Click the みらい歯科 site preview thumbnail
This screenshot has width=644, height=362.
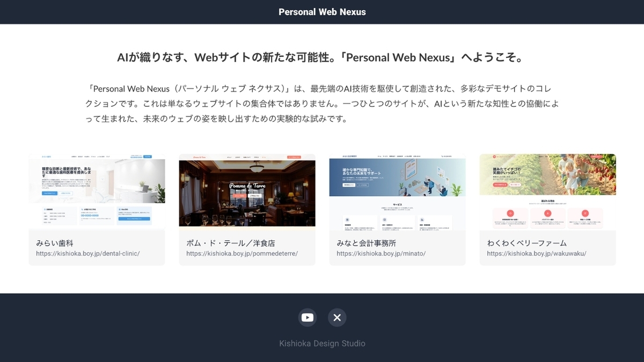click(x=97, y=192)
